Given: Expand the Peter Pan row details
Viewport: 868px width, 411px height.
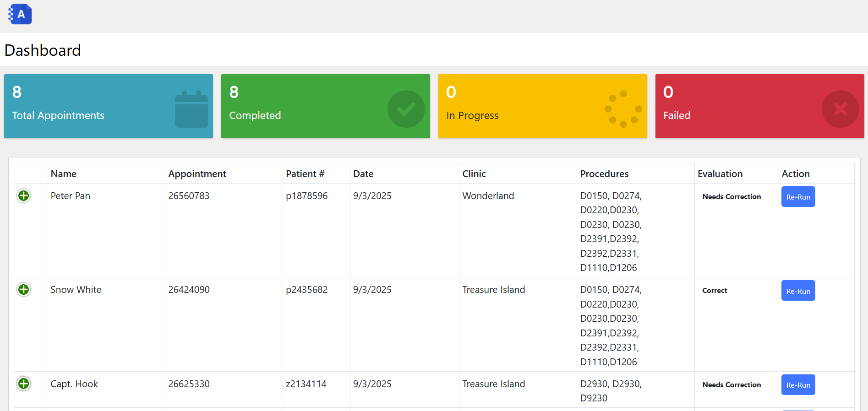Looking at the screenshot, I should pyautogui.click(x=24, y=196).
